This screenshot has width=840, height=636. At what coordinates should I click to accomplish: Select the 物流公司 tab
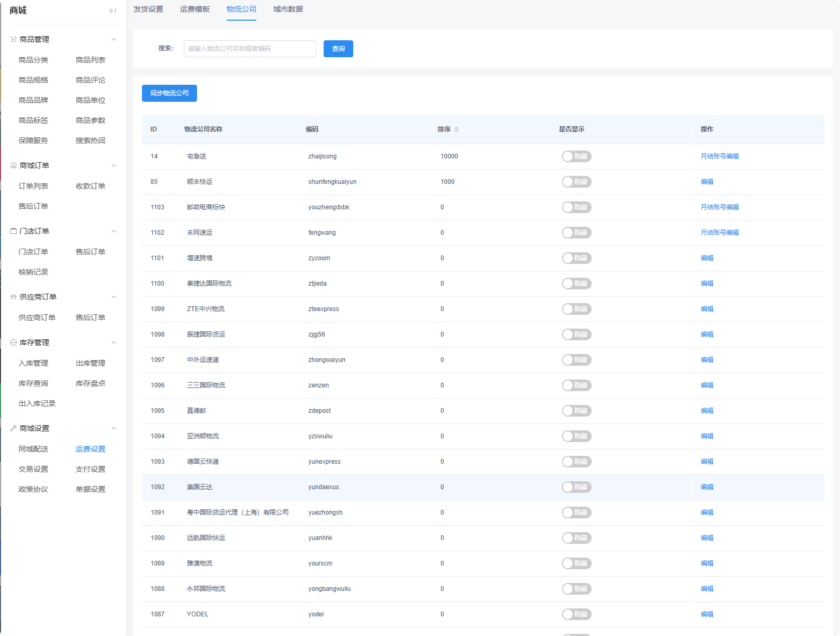242,9
